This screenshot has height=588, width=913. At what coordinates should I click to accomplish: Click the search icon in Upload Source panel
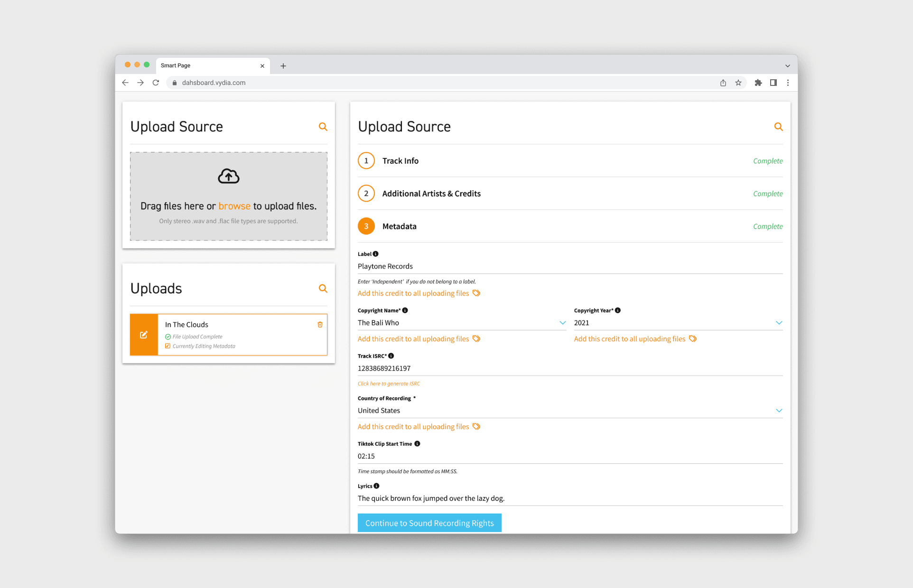pyautogui.click(x=323, y=127)
